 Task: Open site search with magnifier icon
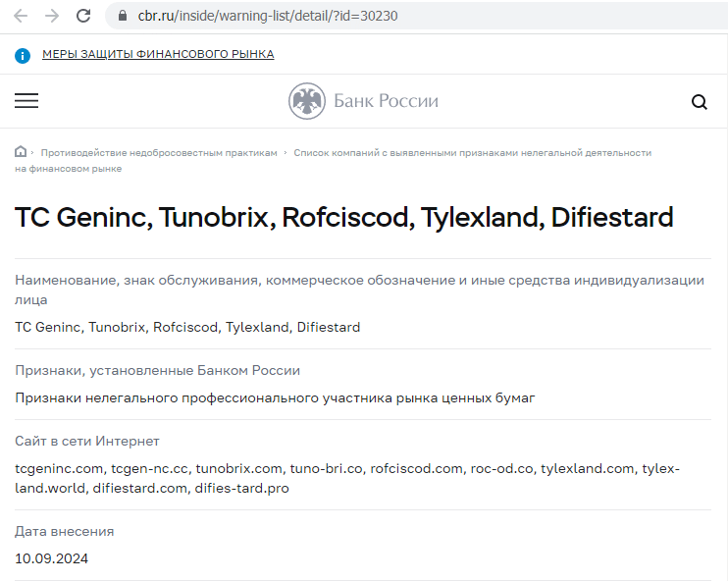tap(700, 101)
